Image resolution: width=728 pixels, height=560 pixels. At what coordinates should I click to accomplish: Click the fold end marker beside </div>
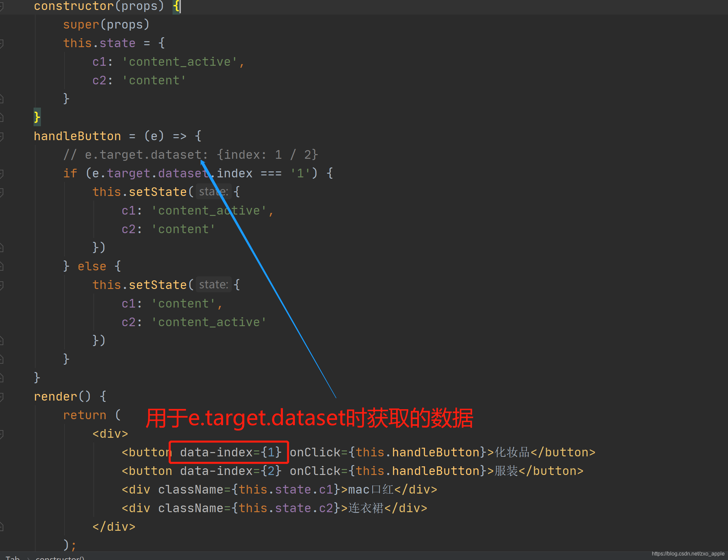pos(1,527)
